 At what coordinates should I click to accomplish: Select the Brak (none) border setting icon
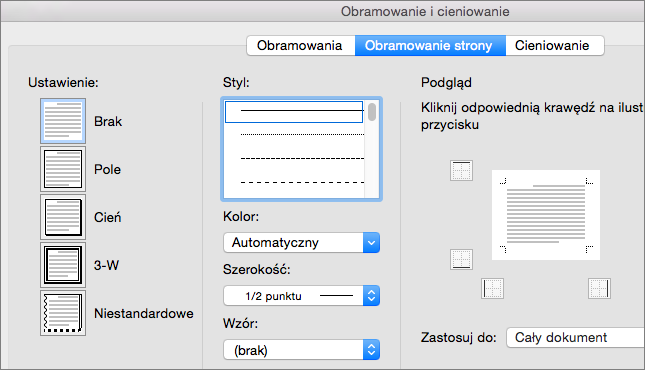point(63,121)
